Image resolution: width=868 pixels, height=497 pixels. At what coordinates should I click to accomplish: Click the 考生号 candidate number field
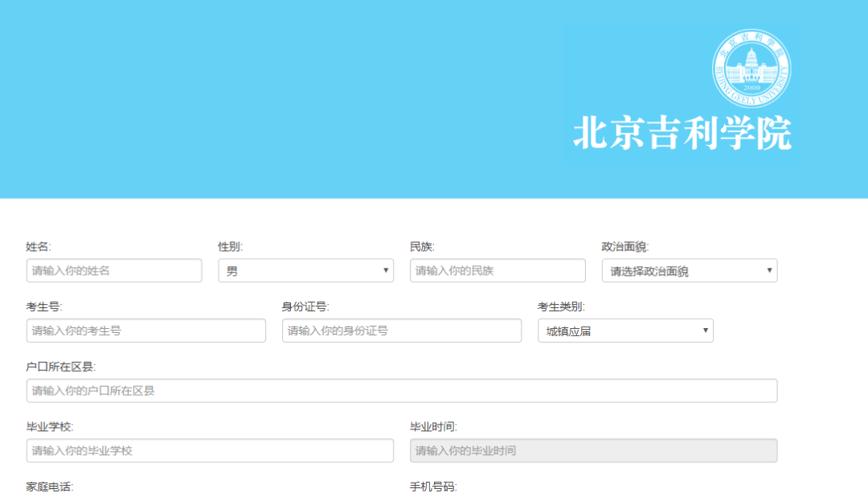tap(146, 331)
